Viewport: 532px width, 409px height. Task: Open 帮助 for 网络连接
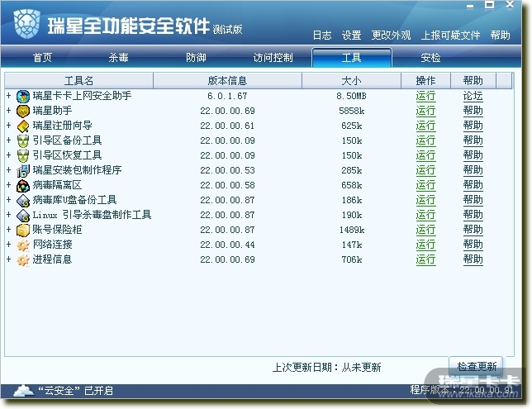[x=473, y=245]
